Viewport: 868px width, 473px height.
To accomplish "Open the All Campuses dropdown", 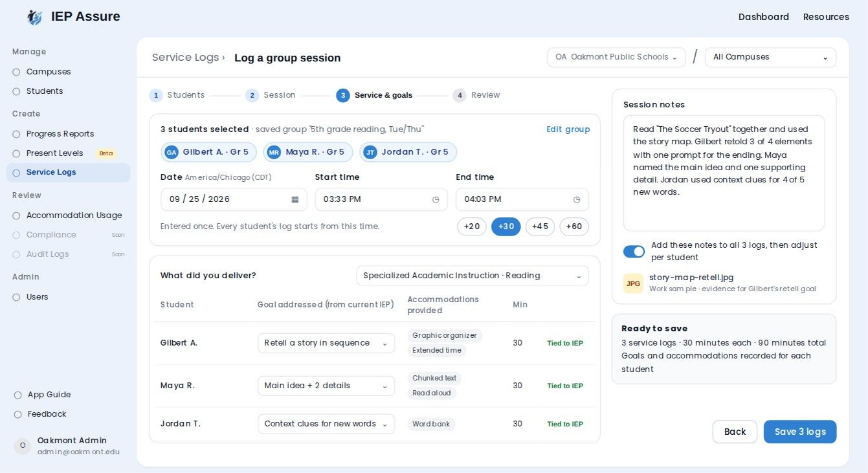I will (770, 57).
